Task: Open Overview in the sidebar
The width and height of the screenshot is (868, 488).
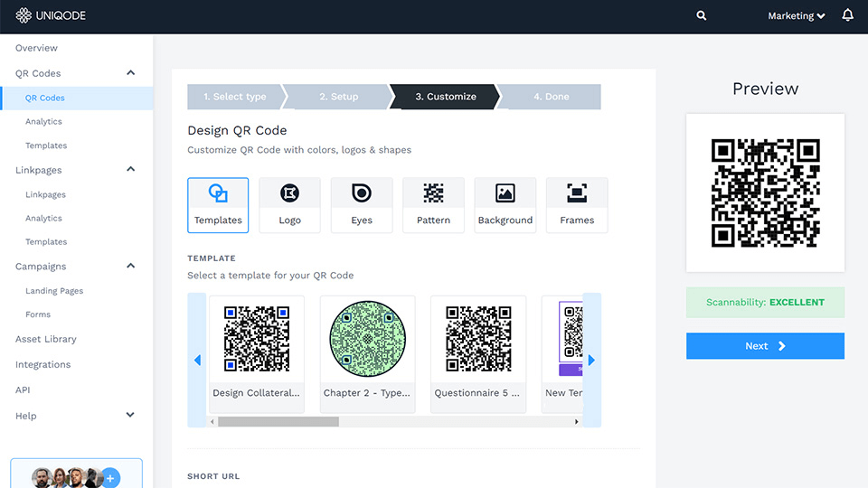Action: pyautogui.click(x=36, y=48)
